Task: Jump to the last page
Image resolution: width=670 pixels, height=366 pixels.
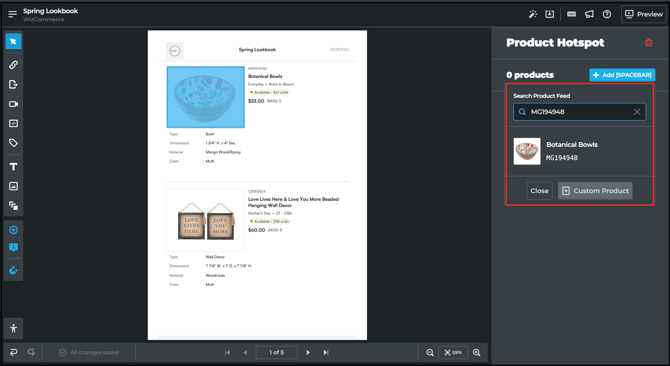Action: 326,352
